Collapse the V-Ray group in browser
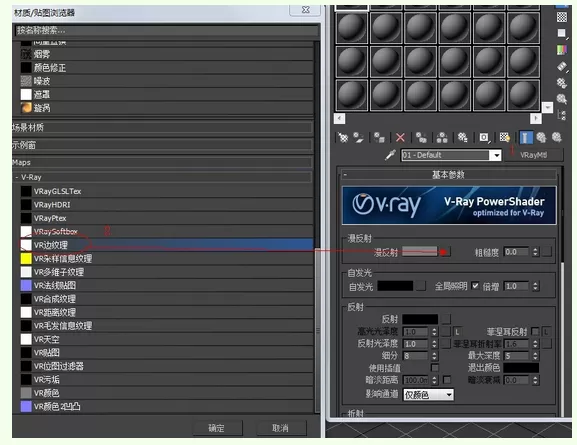The image size is (577, 445). click(x=162, y=177)
